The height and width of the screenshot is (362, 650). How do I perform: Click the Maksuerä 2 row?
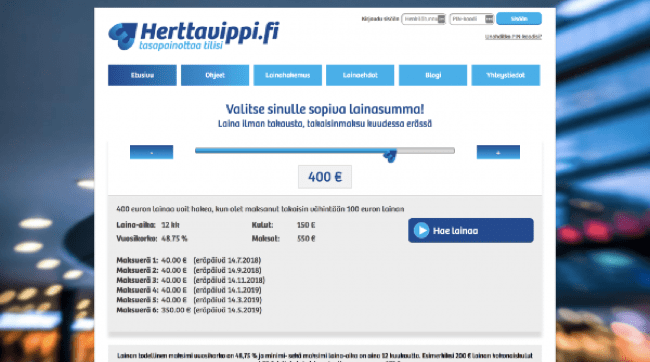[189, 270]
